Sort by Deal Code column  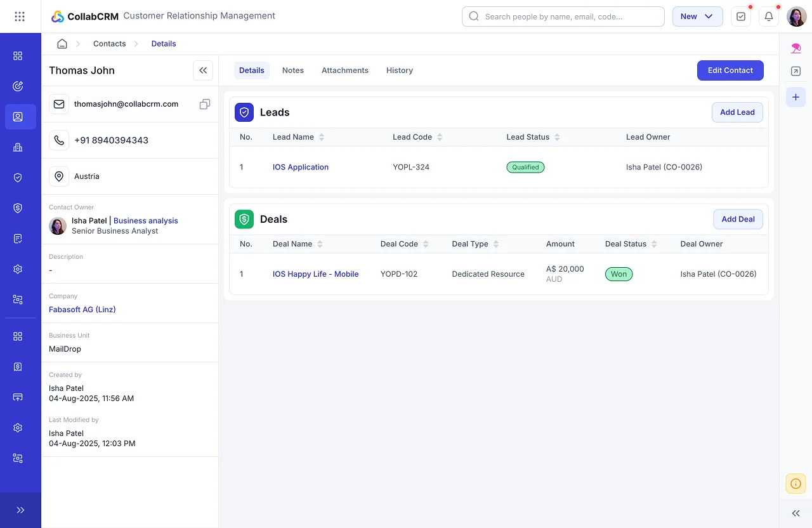(x=426, y=244)
